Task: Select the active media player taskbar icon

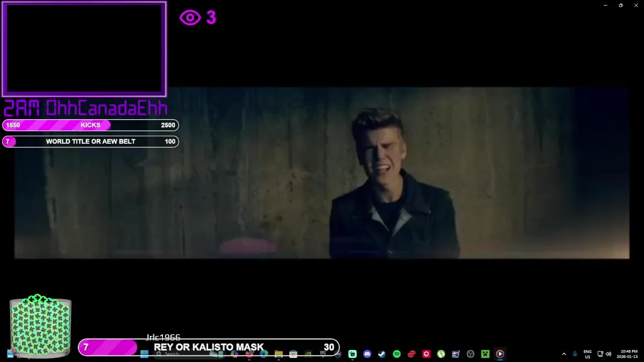Action: pos(500,354)
